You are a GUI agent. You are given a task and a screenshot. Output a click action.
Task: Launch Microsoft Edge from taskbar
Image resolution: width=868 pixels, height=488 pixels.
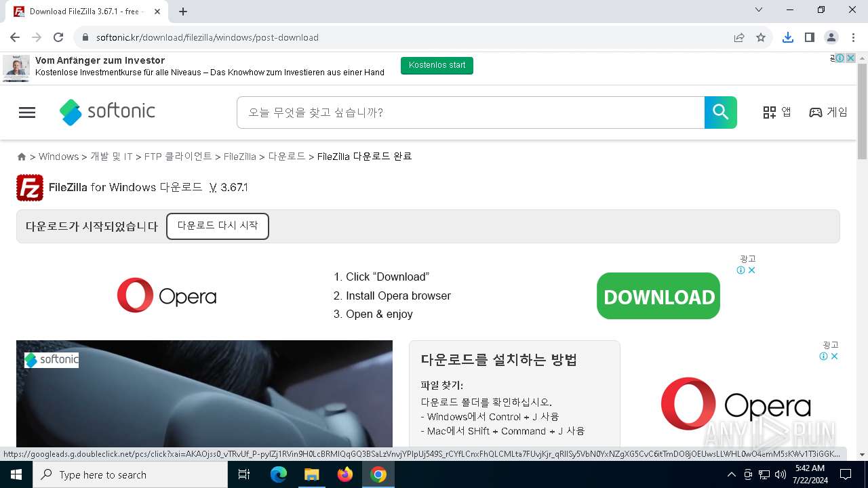279,474
